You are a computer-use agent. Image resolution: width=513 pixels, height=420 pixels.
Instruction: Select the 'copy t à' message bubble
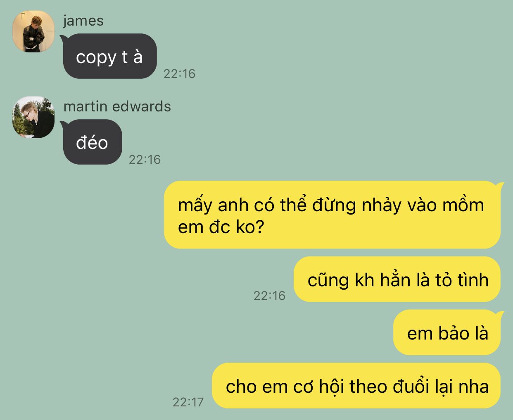109,56
